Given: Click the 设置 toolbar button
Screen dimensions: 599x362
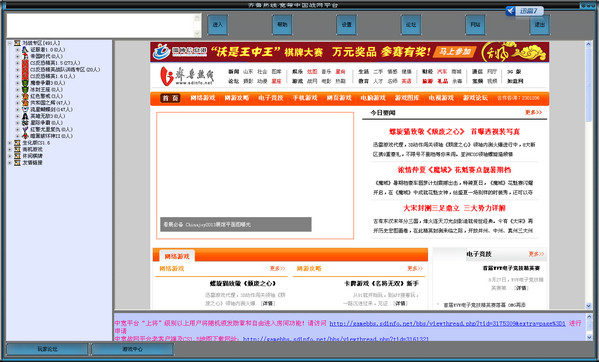Looking at the screenshot, I should [346, 25].
